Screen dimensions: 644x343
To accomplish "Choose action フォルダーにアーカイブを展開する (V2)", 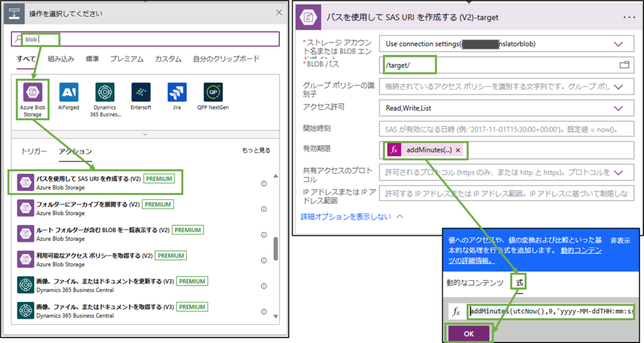I will [x=145, y=208].
